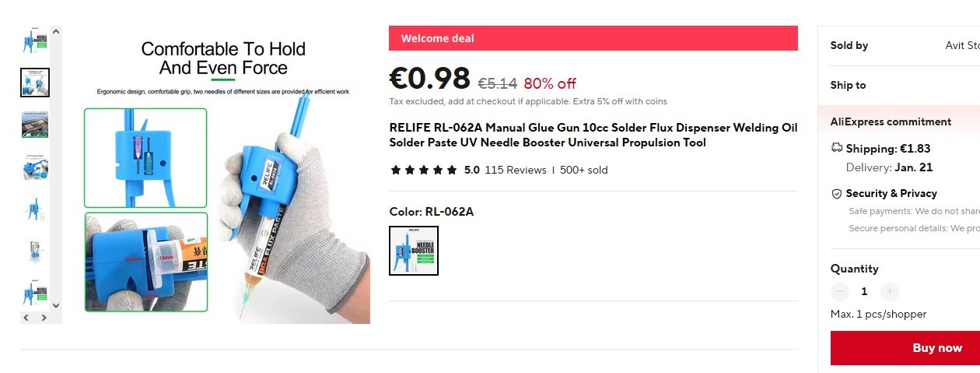Open the AliExpress commitment section

point(891,121)
